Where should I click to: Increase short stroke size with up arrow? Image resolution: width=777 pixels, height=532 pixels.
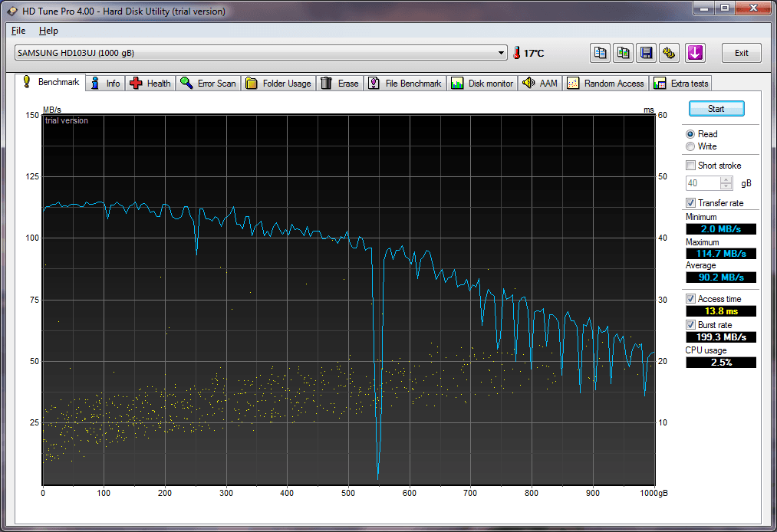726,180
